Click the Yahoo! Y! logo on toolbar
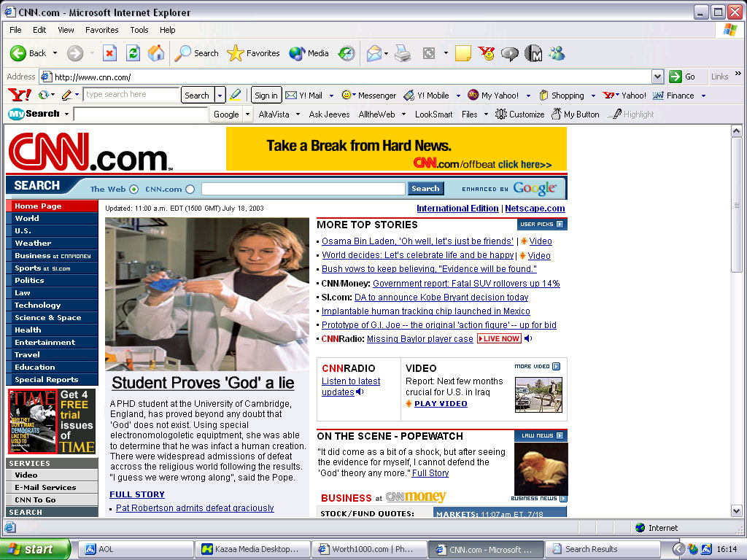The width and height of the screenshot is (747, 560). 20,95
